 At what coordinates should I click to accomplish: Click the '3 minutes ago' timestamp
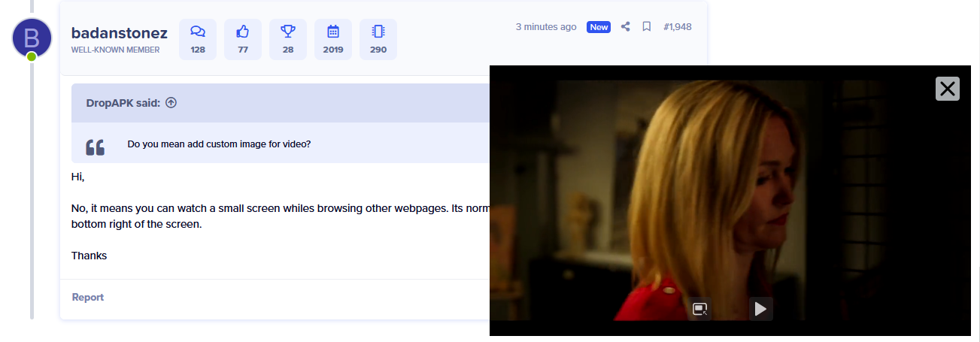[x=546, y=27]
